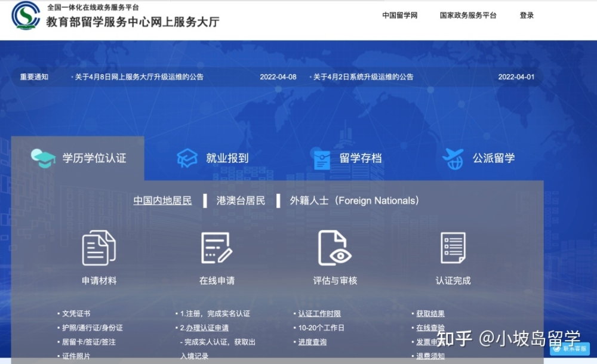Screen dimensions: 597x364
Task: Select the 港澳台居民 option
Action: tap(241, 200)
